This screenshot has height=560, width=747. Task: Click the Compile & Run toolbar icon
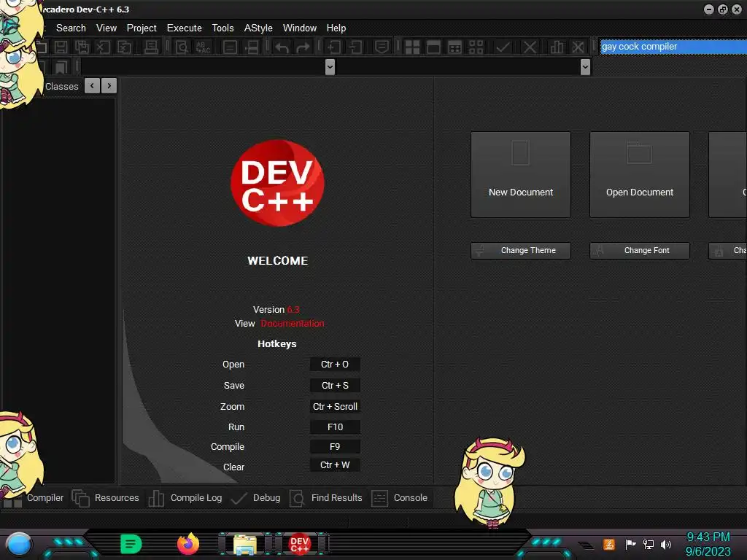(455, 47)
